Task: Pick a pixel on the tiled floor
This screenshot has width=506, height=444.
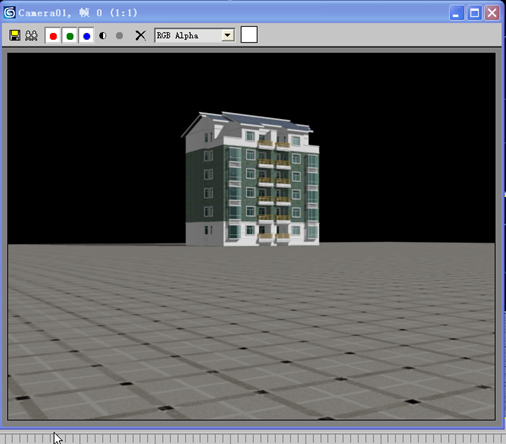Action: coord(252,333)
